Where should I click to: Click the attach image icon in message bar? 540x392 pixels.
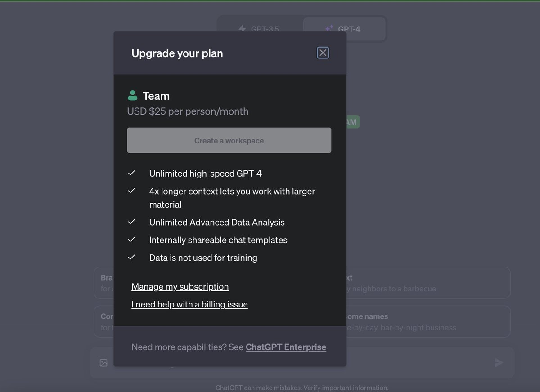pyautogui.click(x=103, y=362)
